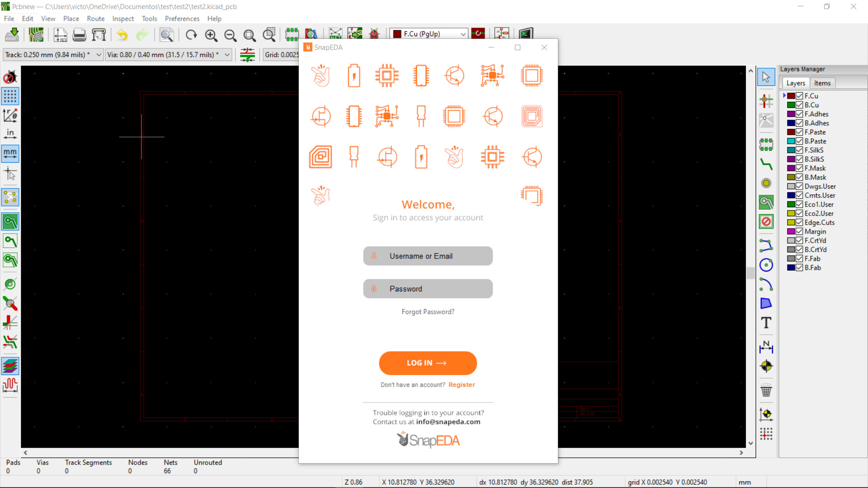Maximize the SnapEDA dialog window
The image size is (868, 488).
pyautogui.click(x=518, y=47)
